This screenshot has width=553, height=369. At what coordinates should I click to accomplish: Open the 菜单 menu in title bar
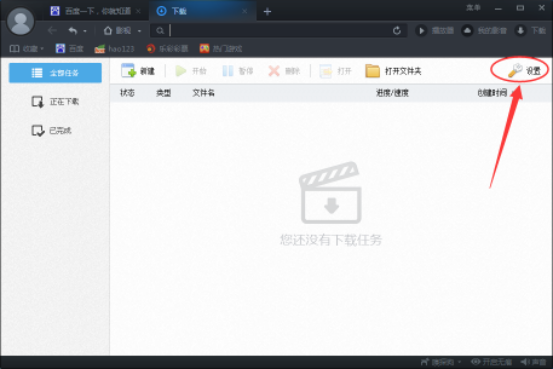(x=473, y=8)
